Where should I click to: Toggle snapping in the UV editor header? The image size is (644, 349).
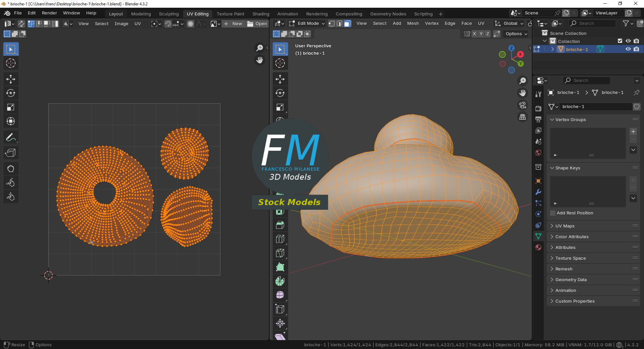pyautogui.click(x=168, y=24)
